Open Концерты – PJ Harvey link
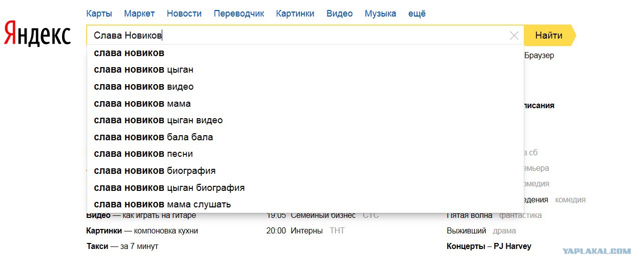 coord(489,246)
